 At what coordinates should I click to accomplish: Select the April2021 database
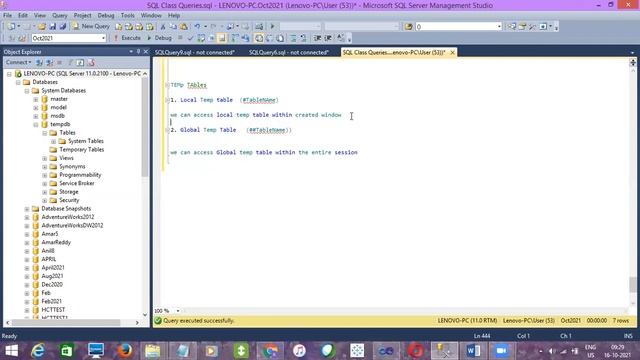(53, 268)
